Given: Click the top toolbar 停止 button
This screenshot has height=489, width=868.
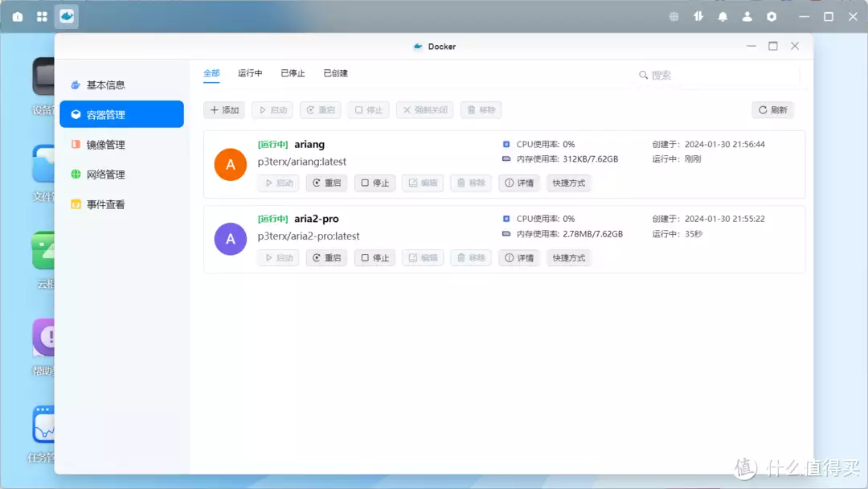Looking at the screenshot, I should pyautogui.click(x=369, y=109).
